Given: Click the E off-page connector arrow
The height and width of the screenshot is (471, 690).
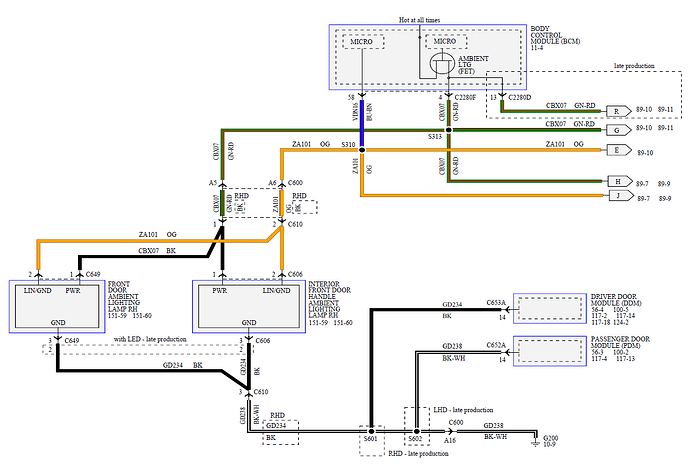Looking at the screenshot, I should [x=619, y=150].
